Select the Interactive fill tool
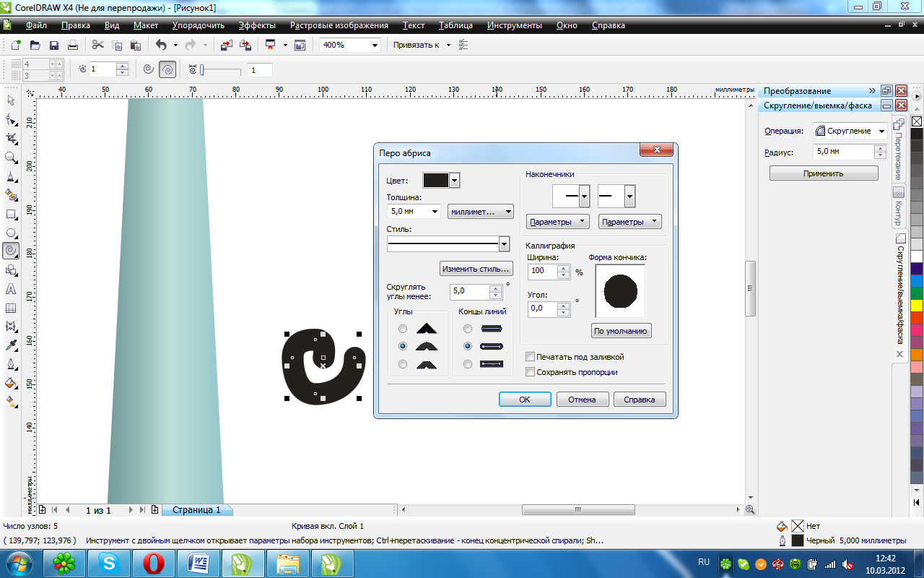Image resolution: width=924 pixels, height=578 pixels. (x=11, y=402)
